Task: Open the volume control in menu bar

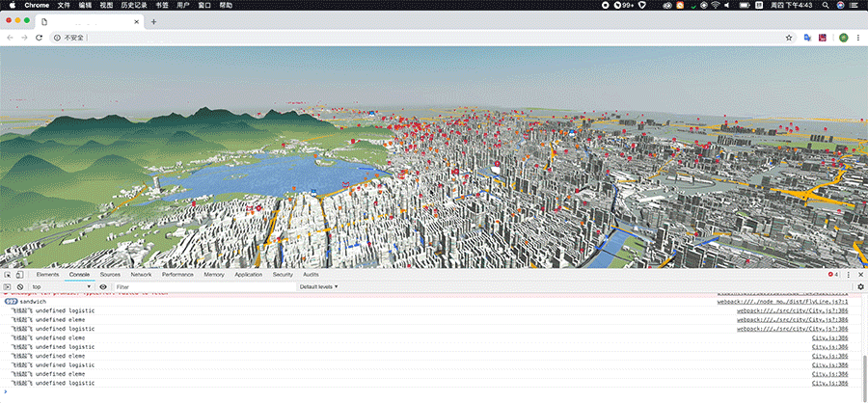Action: coord(727,5)
